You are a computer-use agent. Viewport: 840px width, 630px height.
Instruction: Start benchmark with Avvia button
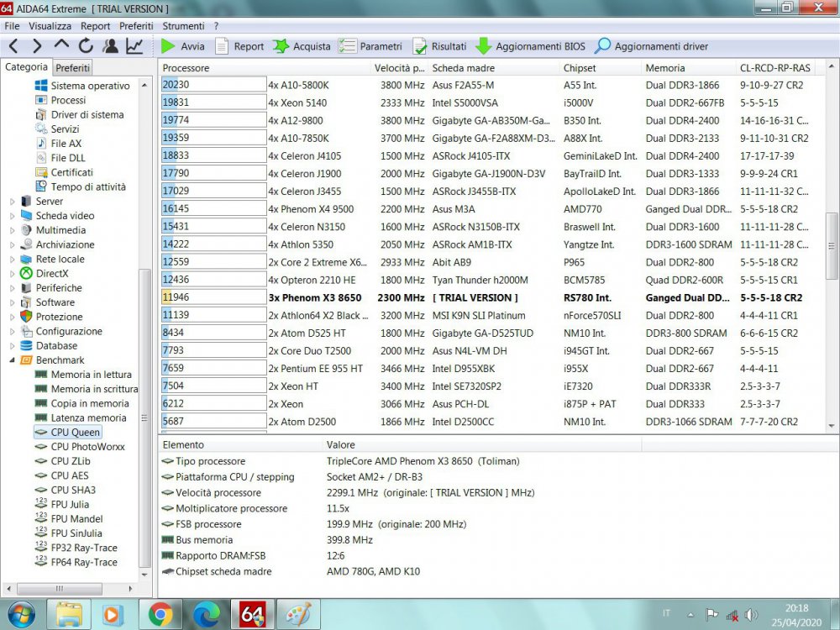183,46
